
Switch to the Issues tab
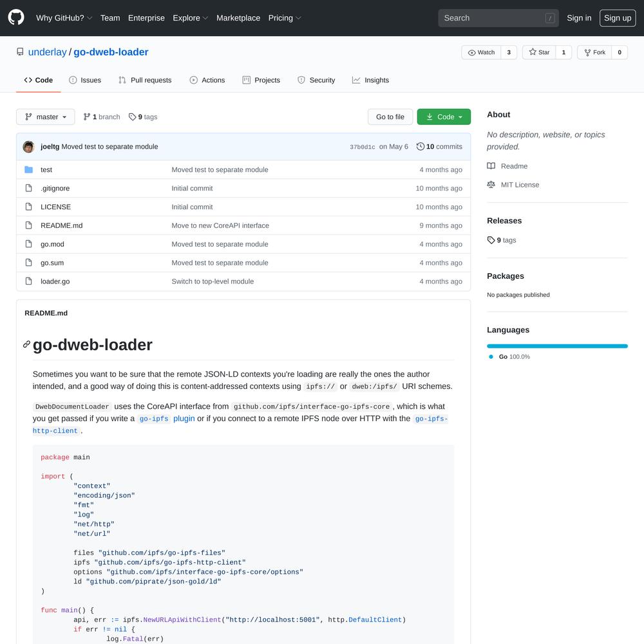pos(85,80)
